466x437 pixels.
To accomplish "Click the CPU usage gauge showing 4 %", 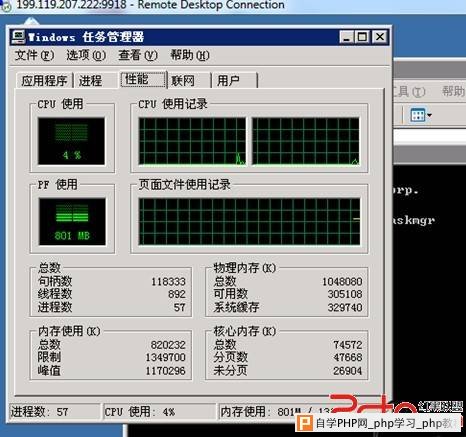I will point(71,141).
